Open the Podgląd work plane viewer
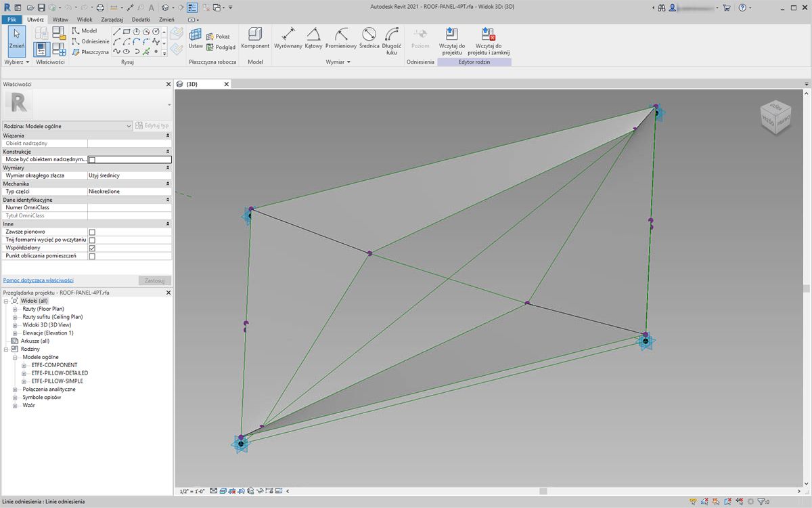This screenshot has width=812, height=508. pos(221,47)
